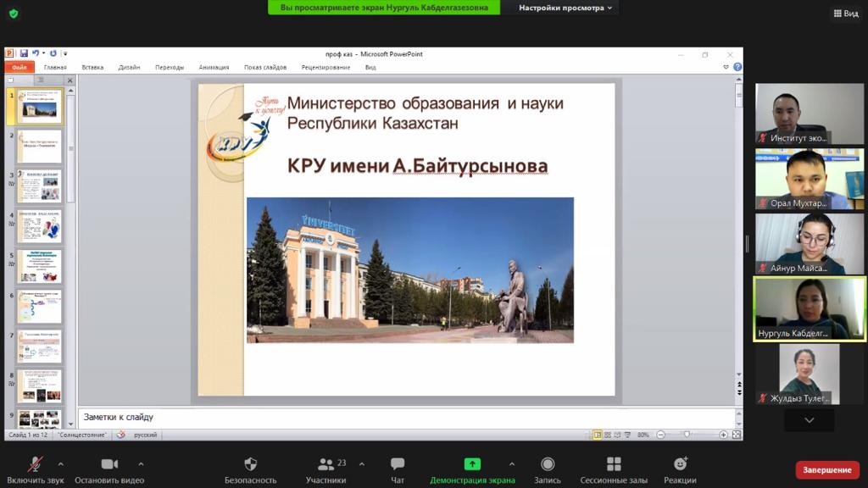Select the Нургуль Кабделг... participant video

click(x=810, y=308)
